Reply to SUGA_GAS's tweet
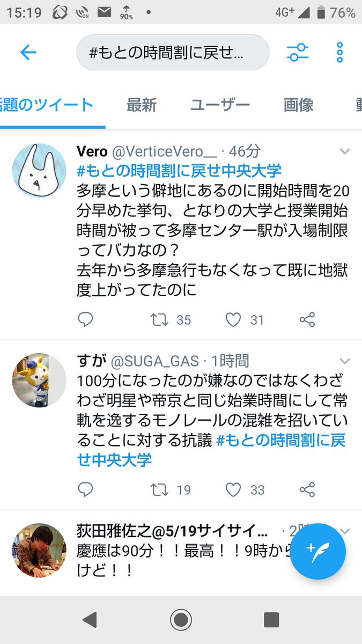 pos(85,489)
